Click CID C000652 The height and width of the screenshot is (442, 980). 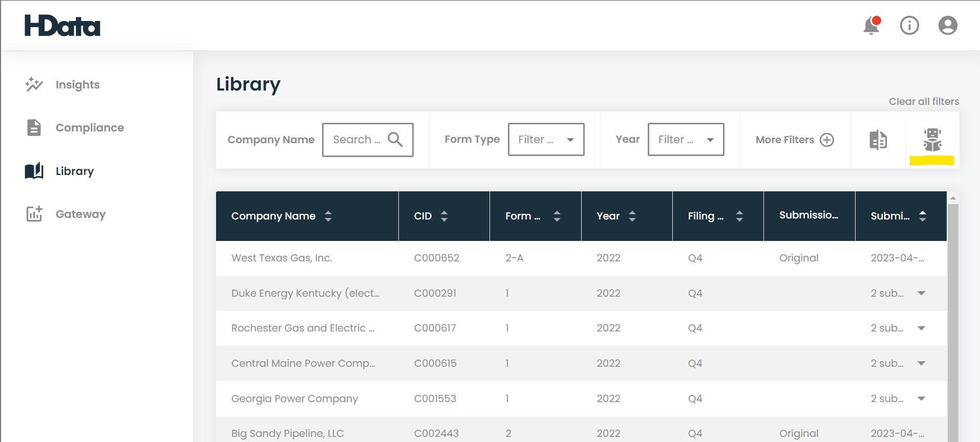tap(436, 258)
